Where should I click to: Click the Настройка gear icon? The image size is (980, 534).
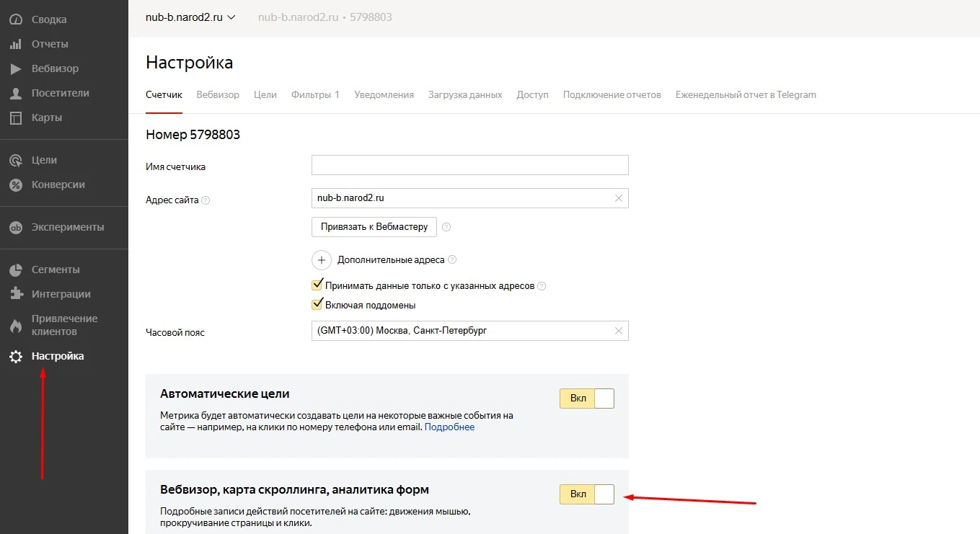click(x=16, y=356)
